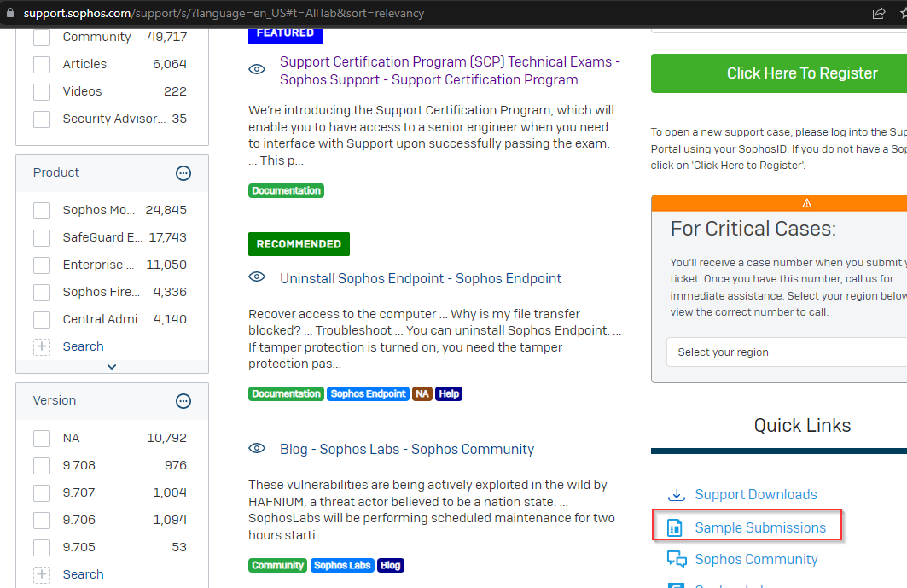Open Blog - Sophos Labs result link
This screenshot has height=588, width=907.
tap(407, 449)
